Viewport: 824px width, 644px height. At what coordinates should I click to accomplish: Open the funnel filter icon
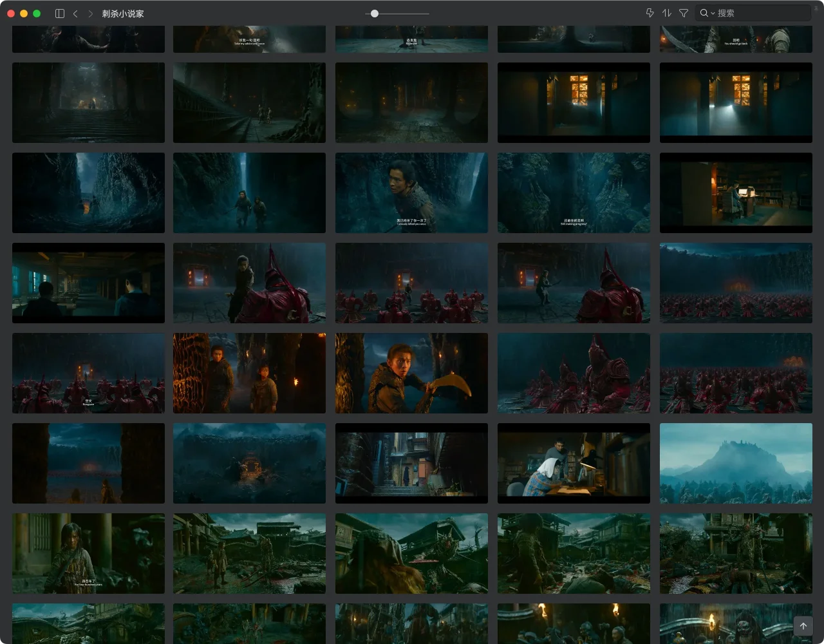click(x=684, y=13)
